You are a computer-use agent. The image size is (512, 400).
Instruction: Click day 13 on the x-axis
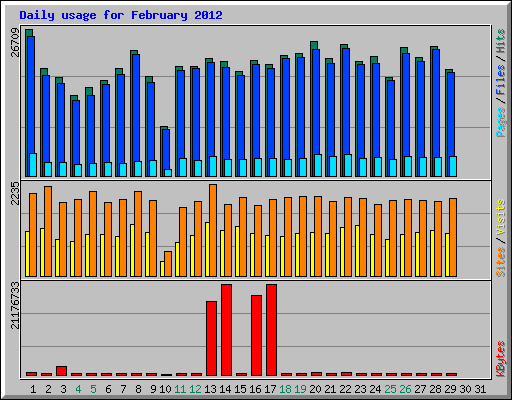(210, 389)
